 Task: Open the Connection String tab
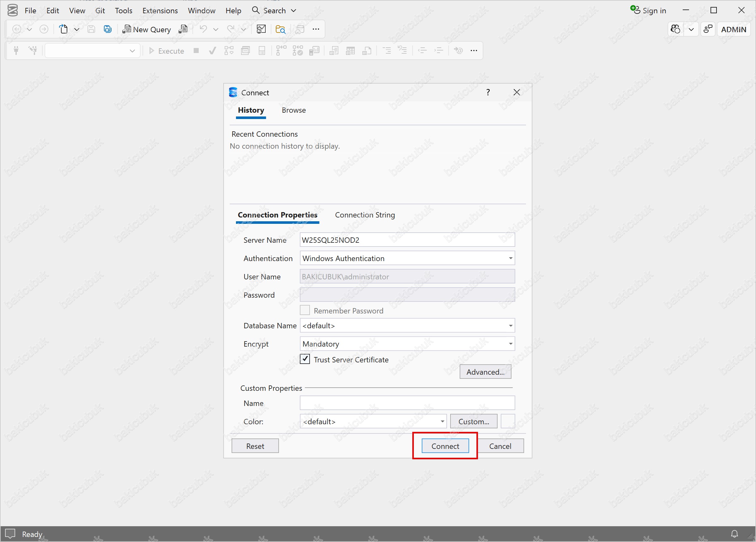point(365,215)
